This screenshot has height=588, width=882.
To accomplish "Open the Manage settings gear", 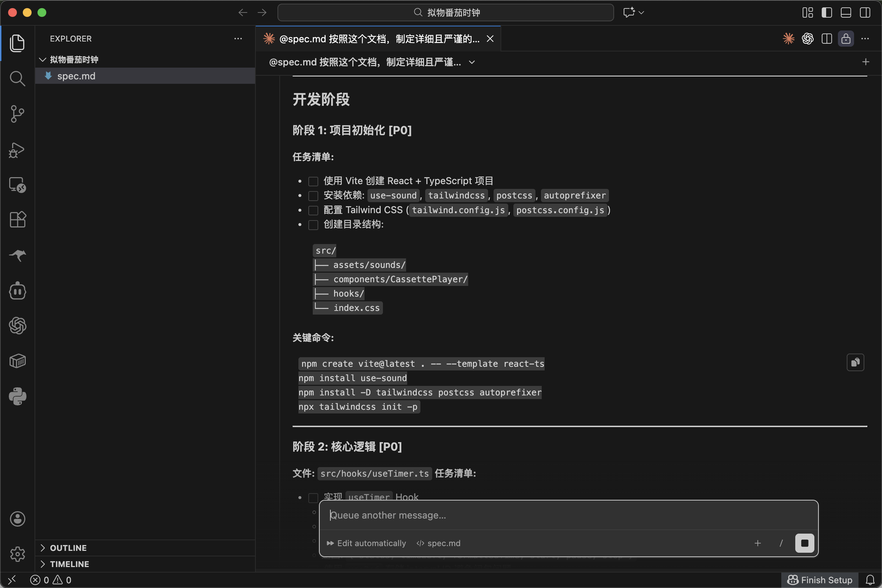I will pos(17,554).
